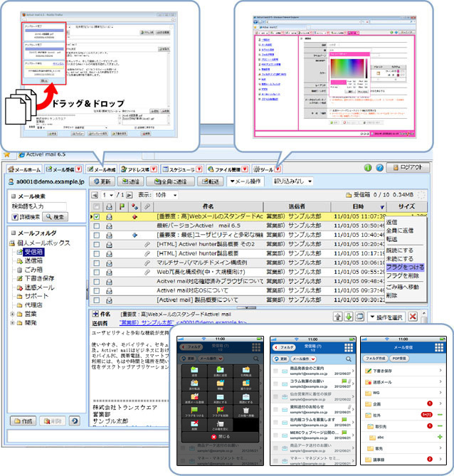Tap フラグをつける icon in dark phone menu
The height and width of the screenshot is (476, 454).
194,411
